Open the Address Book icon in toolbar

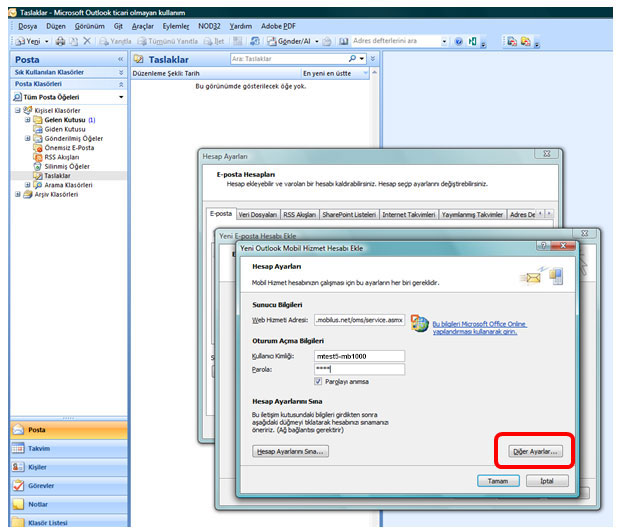point(344,41)
